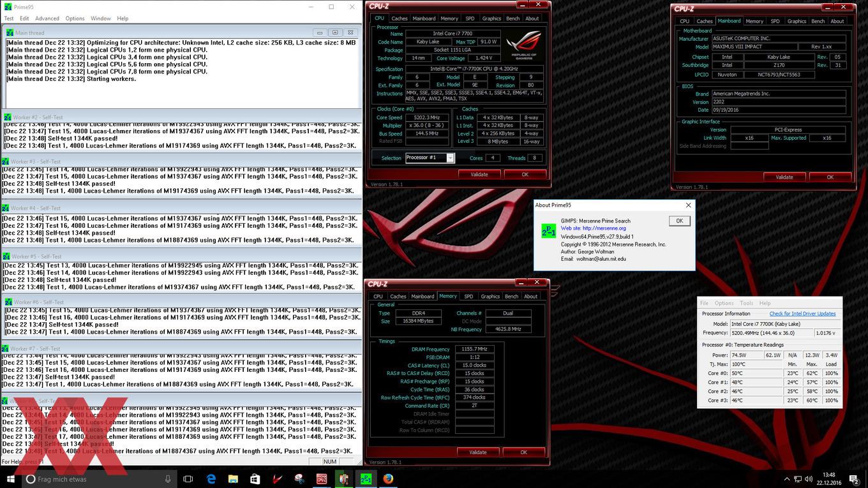Show hidden system tray icons
The image size is (868, 488).
(786, 479)
